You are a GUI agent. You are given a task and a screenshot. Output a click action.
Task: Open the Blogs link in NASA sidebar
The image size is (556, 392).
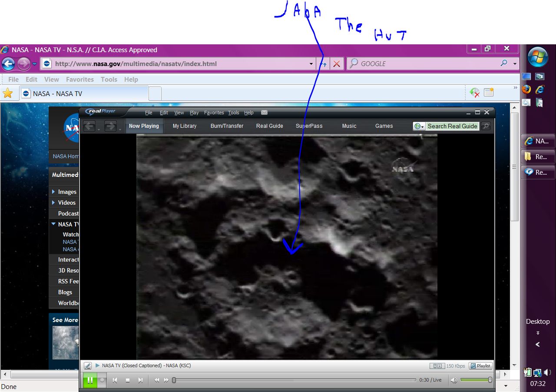[65, 292]
